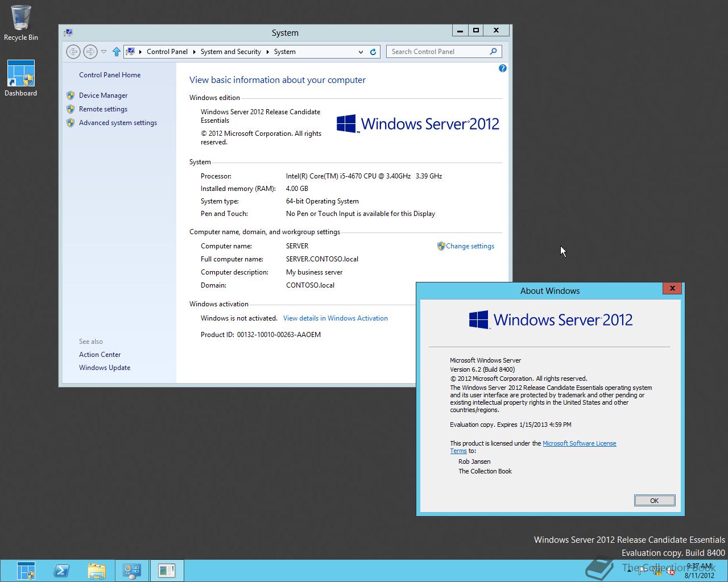Click the Control Panel breadcrumb

(167, 52)
